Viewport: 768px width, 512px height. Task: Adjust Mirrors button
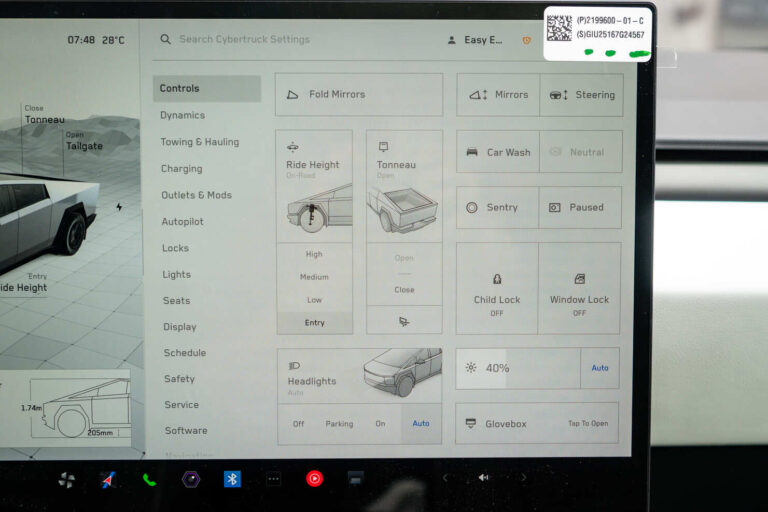click(498, 95)
